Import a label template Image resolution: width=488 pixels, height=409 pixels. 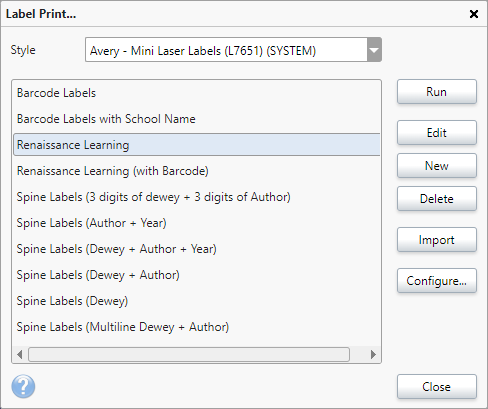437,240
